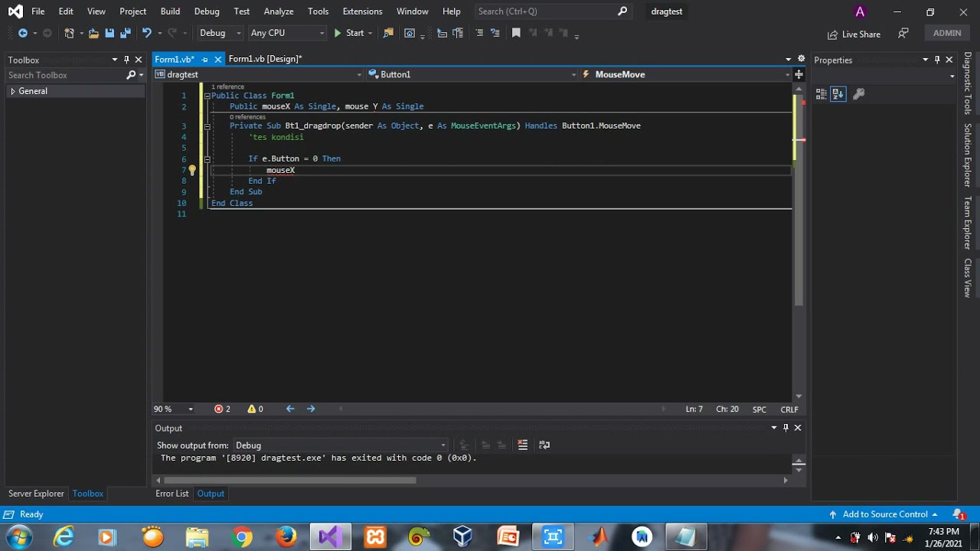This screenshot has width=980, height=551.
Task: Click the Property Pages wrench icon
Action: tap(859, 93)
